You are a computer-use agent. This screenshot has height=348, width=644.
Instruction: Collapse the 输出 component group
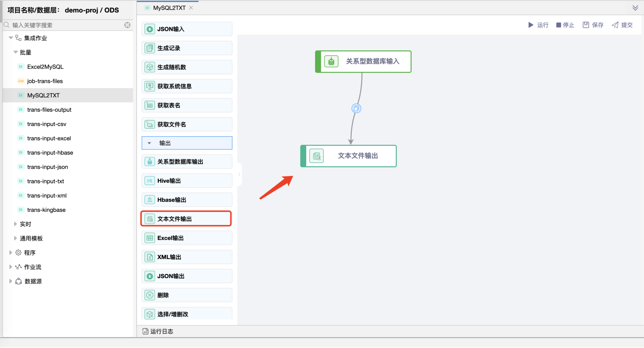coord(149,143)
